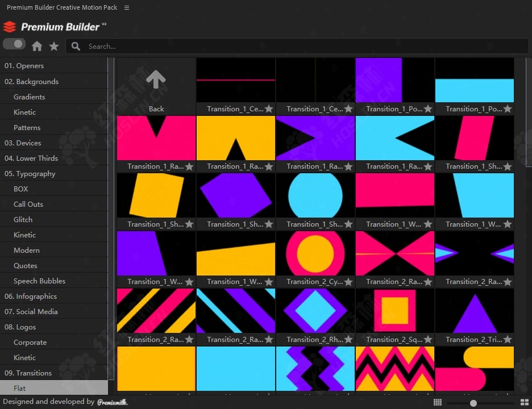This screenshot has width=532, height=409.
Task: Star the yellow wedge Transition_1_W
Action: 269,282
